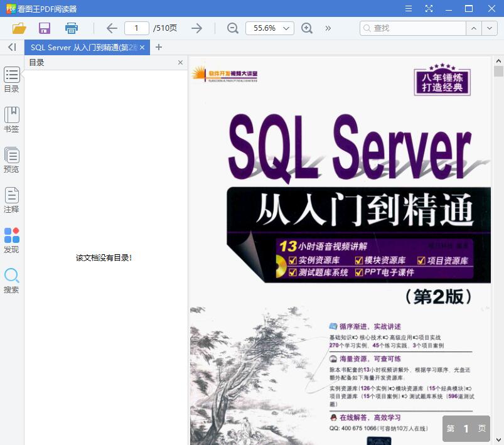The width and height of the screenshot is (504, 445).
Task: Click the page number input field
Action: [137, 28]
